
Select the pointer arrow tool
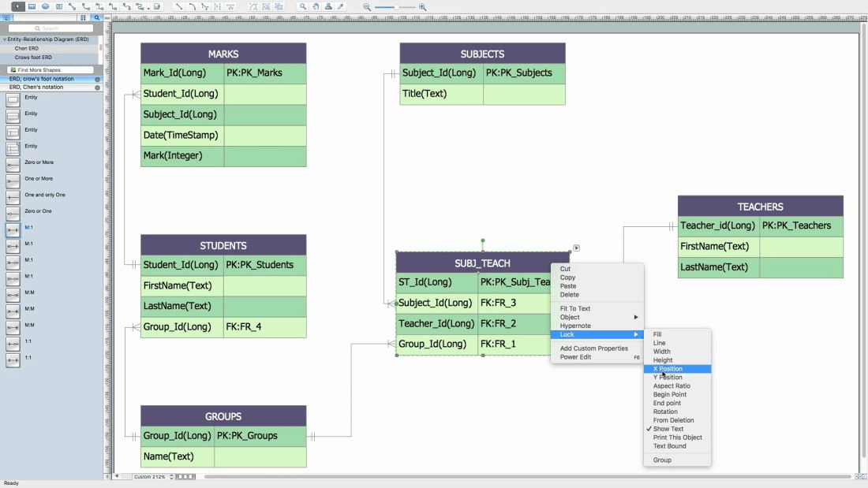[x=17, y=6]
